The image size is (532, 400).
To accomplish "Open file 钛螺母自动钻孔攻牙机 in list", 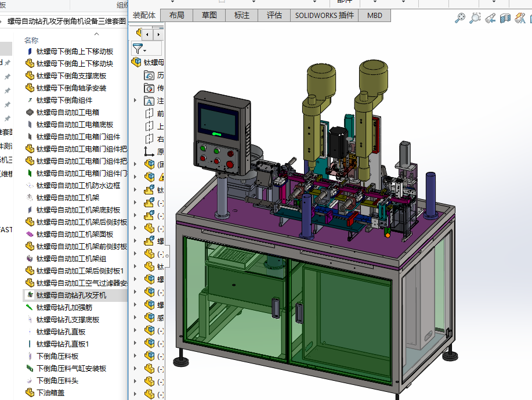I will (71, 296).
